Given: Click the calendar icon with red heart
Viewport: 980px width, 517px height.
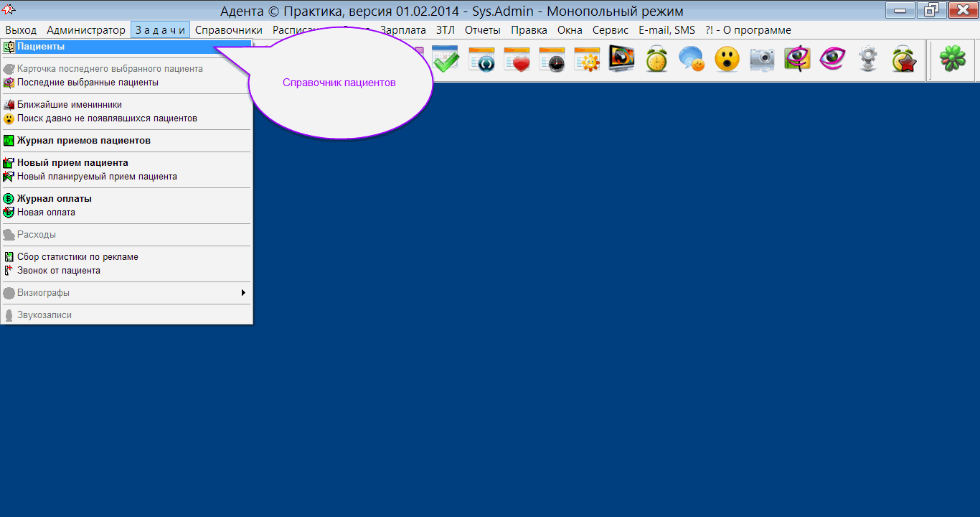Looking at the screenshot, I should coord(517,59).
